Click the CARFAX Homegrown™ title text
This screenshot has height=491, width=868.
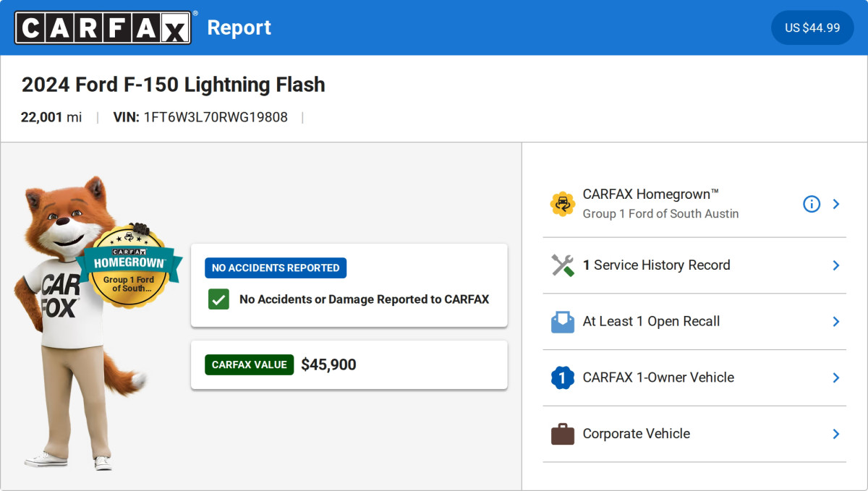[651, 194]
